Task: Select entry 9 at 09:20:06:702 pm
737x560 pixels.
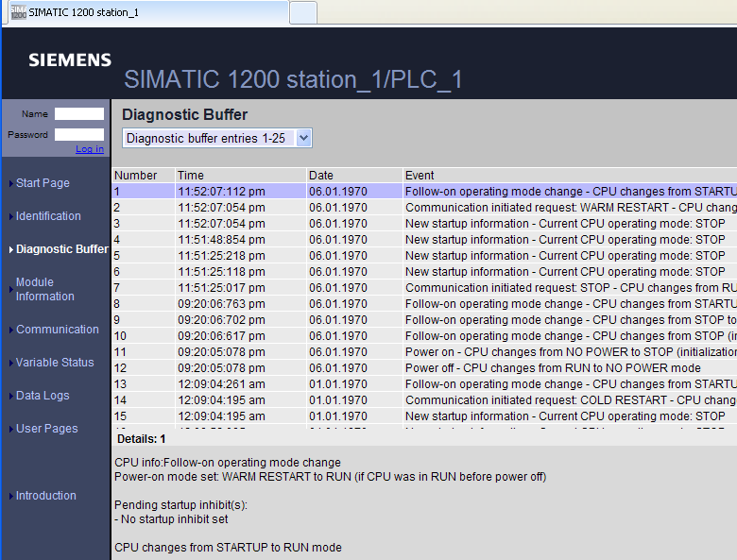Action: (425, 320)
